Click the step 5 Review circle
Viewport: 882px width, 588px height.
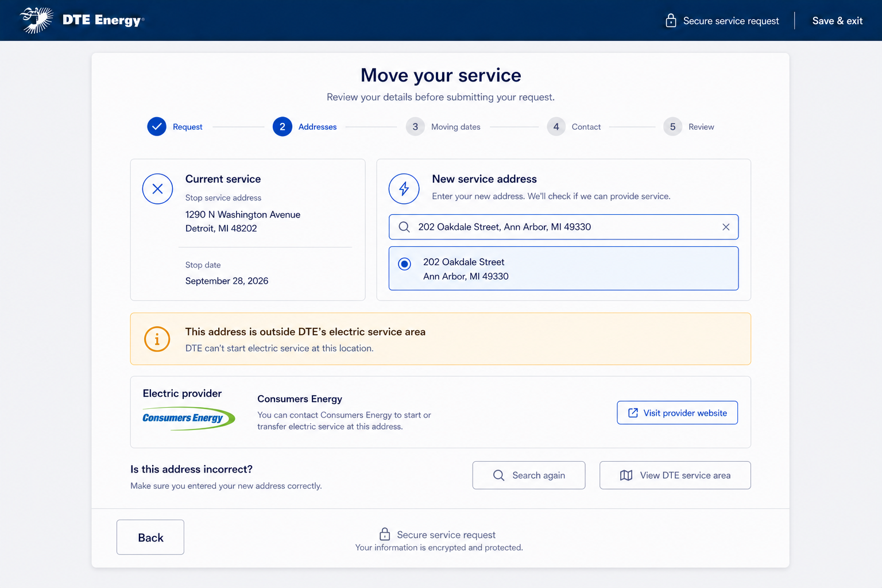[x=672, y=126]
